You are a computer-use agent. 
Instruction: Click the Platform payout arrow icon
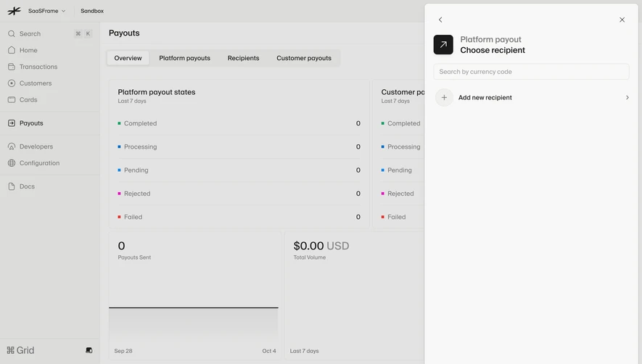click(x=443, y=45)
